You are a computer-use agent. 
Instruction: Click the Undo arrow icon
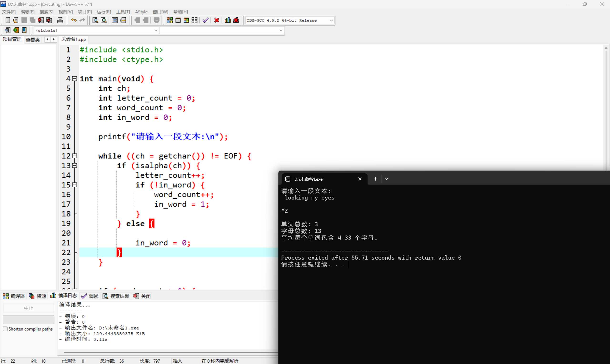(74, 20)
